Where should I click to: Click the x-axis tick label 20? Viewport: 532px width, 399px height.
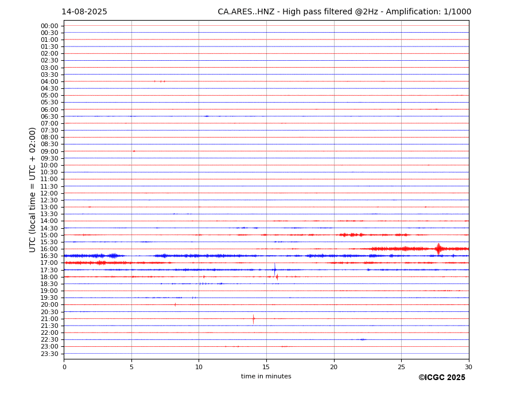click(x=334, y=367)
